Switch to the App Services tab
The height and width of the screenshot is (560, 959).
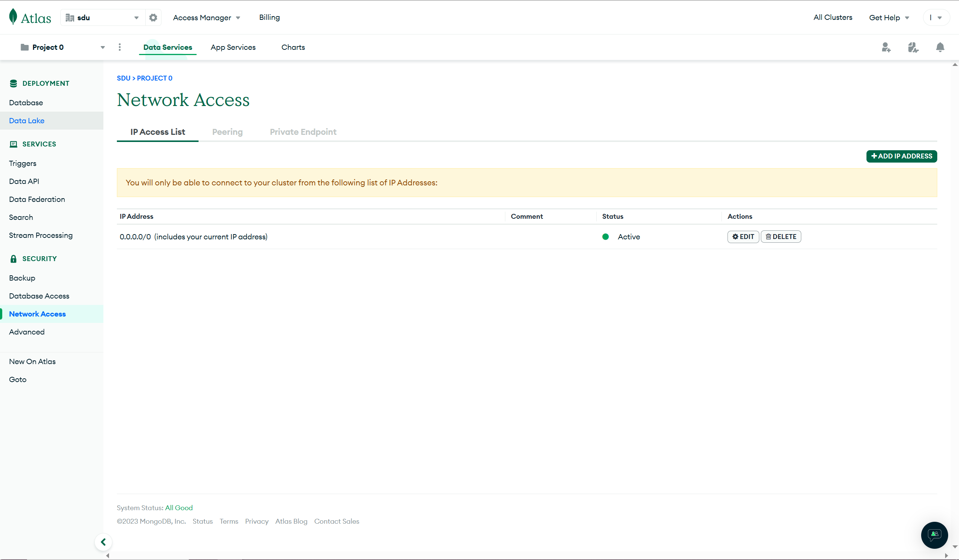pos(233,47)
